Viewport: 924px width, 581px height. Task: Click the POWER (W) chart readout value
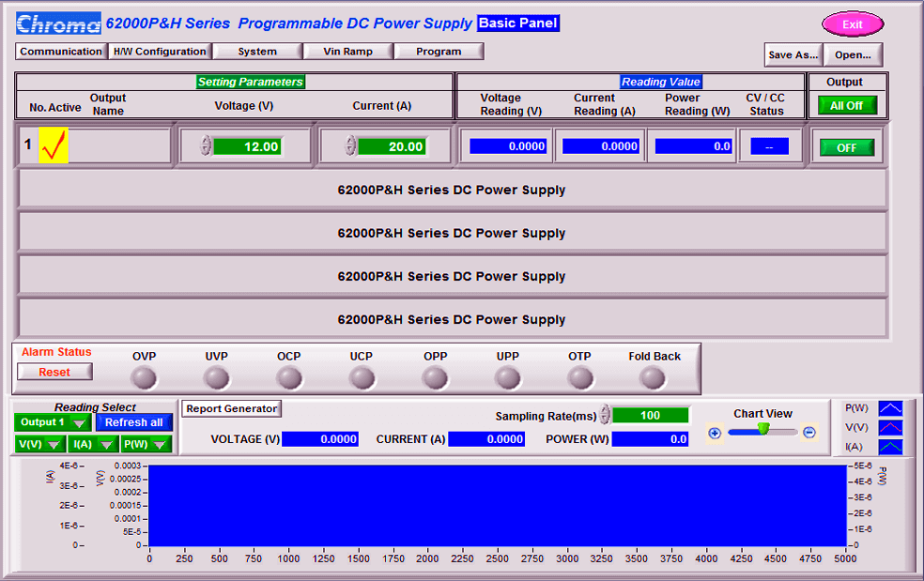click(x=650, y=439)
